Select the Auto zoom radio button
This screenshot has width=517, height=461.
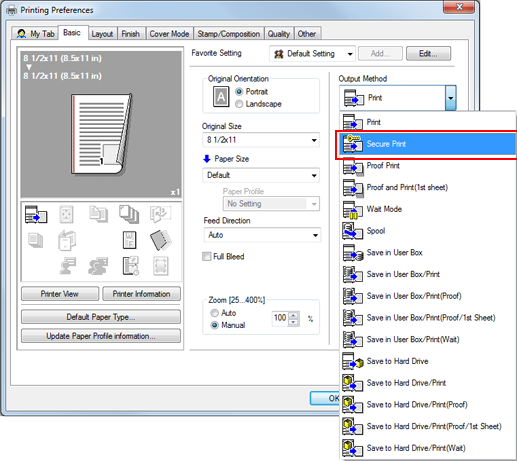click(x=214, y=313)
